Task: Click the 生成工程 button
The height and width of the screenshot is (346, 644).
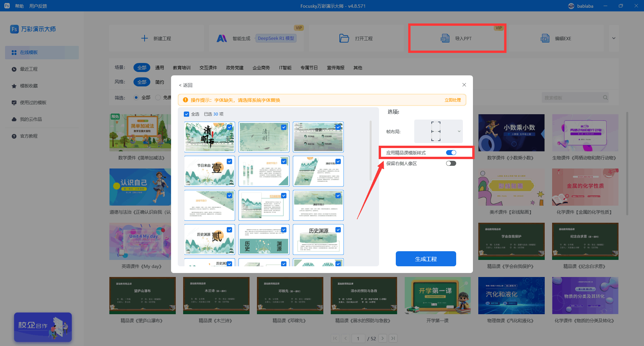Action: click(x=426, y=259)
